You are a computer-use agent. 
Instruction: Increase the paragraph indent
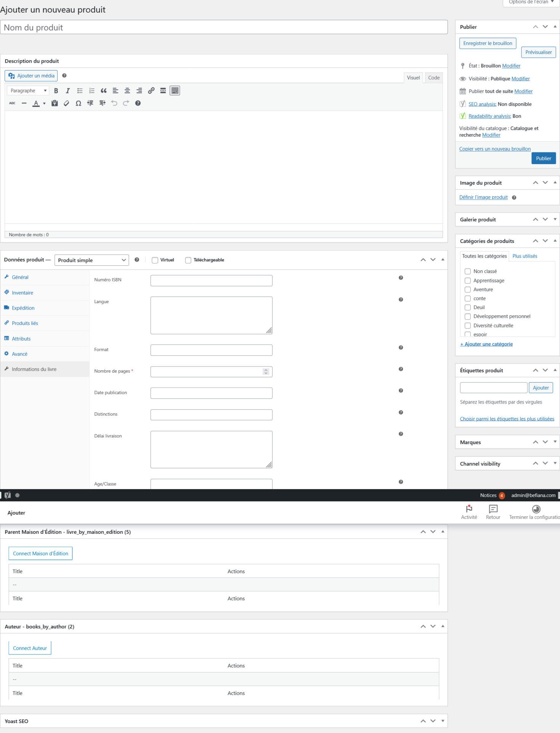[102, 103]
